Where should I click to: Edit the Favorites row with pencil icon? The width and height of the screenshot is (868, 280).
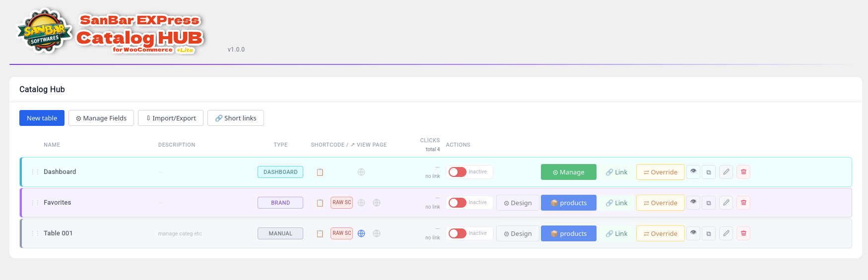coord(726,203)
